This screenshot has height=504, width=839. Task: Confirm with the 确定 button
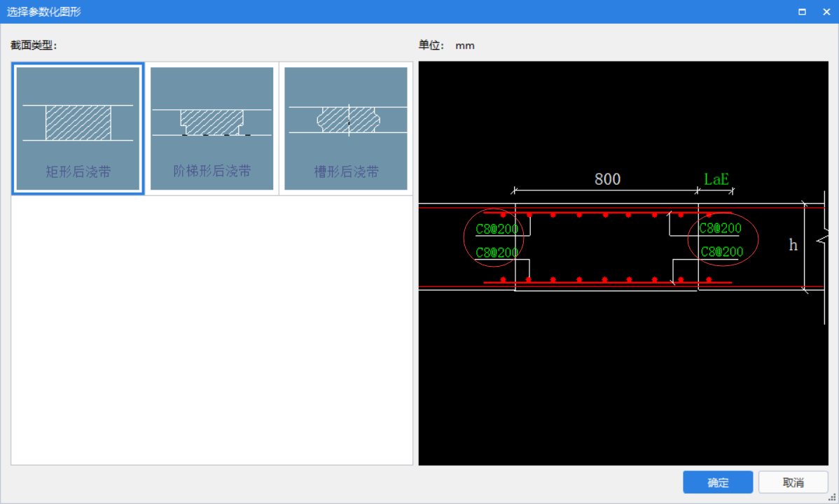(x=718, y=482)
